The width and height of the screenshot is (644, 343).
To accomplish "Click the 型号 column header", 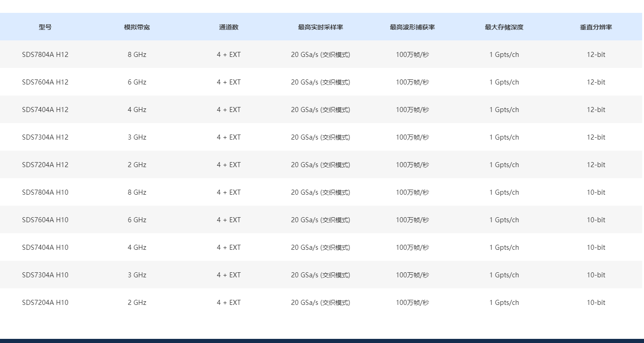I will (x=45, y=27).
